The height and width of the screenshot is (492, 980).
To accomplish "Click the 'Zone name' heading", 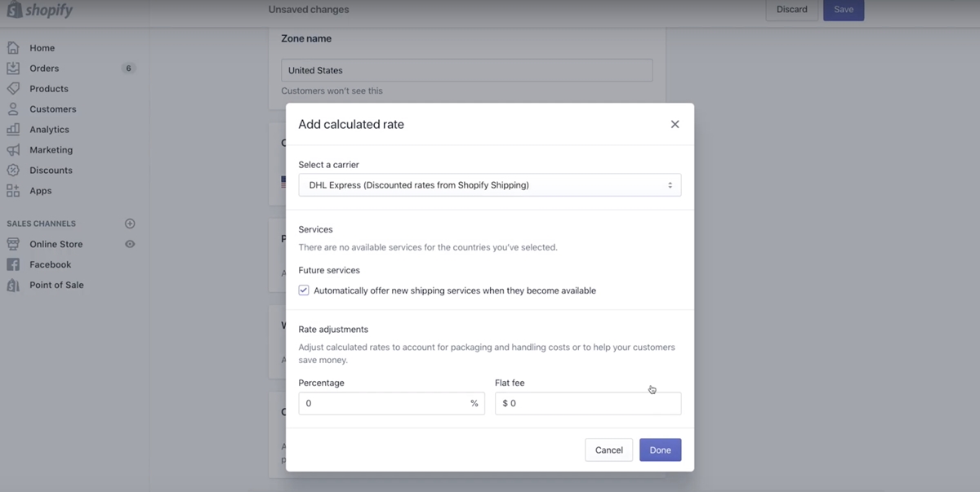I will 306,38.
